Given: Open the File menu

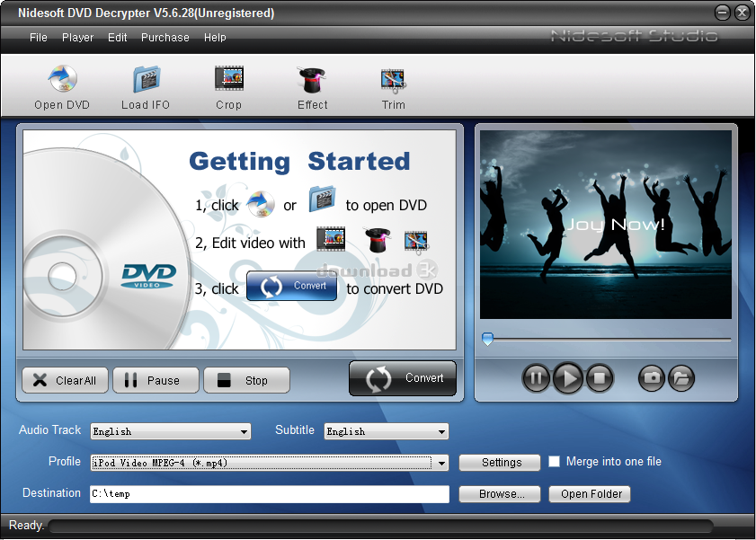Looking at the screenshot, I should pos(39,38).
